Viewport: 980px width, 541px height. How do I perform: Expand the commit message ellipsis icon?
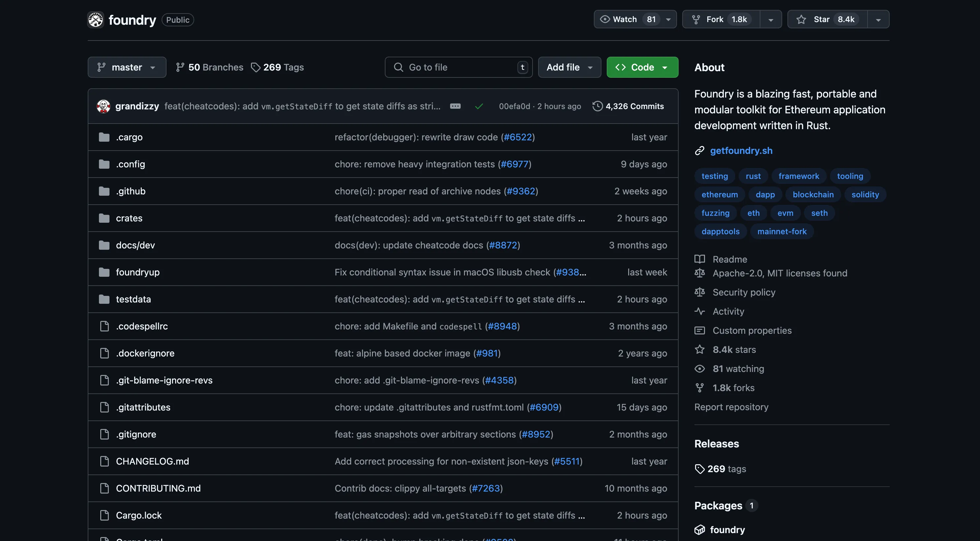(455, 106)
